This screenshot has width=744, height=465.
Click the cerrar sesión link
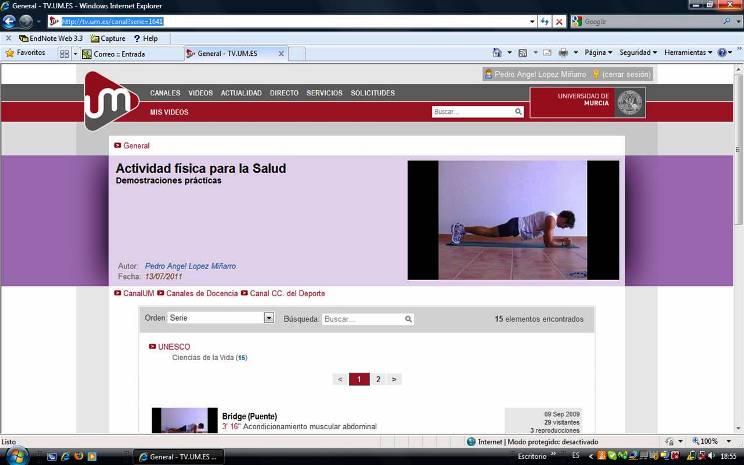pos(626,74)
